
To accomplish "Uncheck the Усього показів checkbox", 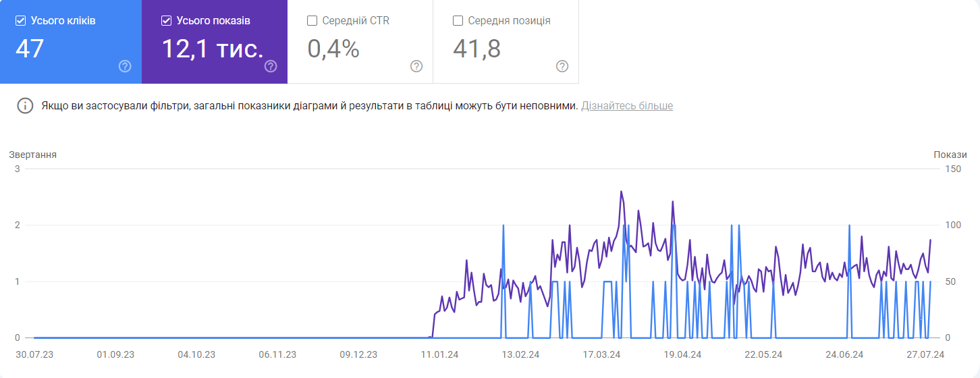I will tap(166, 21).
